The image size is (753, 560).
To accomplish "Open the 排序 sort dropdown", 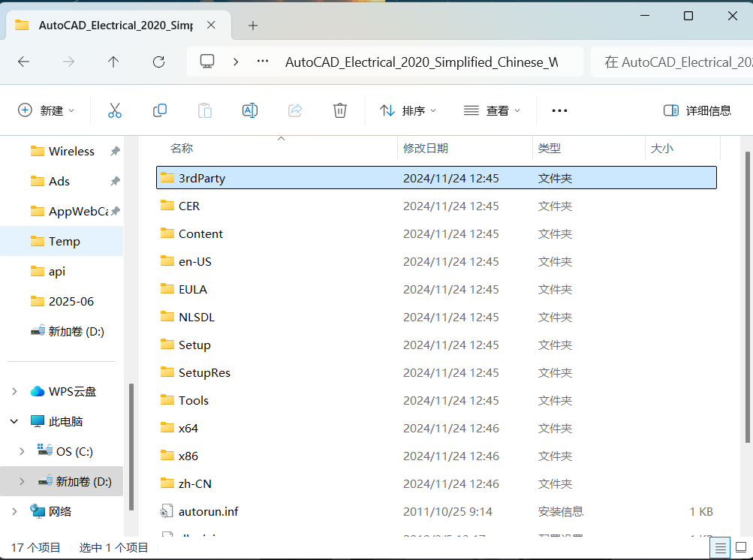I will click(x=408, y=110).
